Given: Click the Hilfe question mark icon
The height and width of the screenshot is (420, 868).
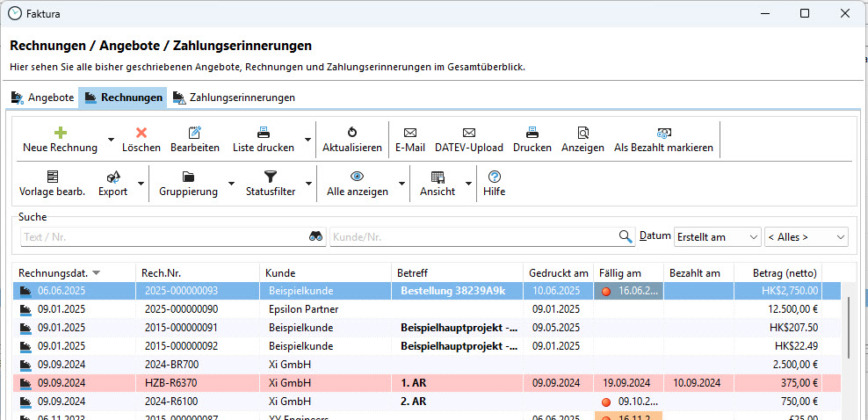Looking at the screenshot, I should (495, 177).
